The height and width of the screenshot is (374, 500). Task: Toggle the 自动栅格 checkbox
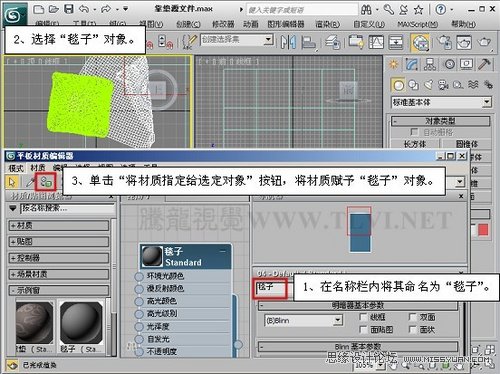coord(414,132)
